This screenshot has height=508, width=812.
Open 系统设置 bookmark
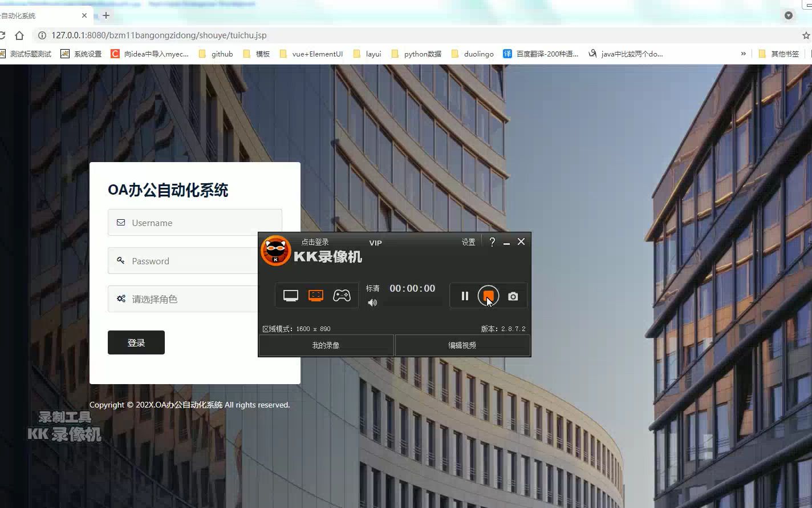82,54
